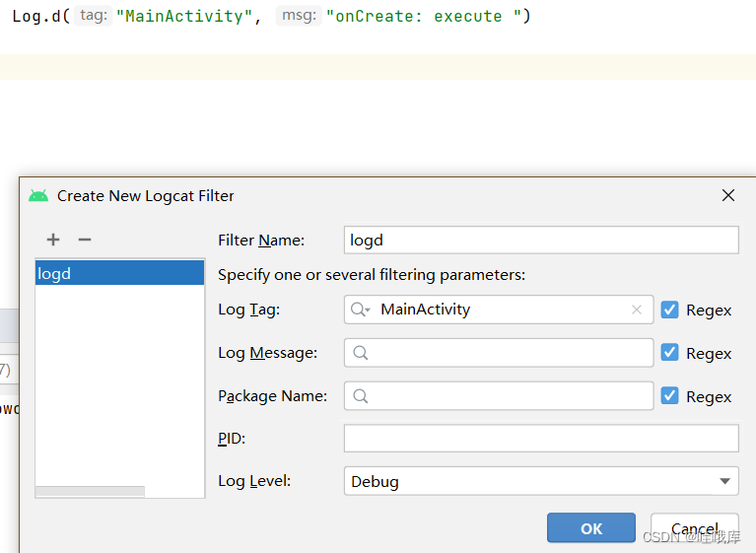The image size is (756, 553).
Task: Open the Log Level dropdown
Action: tap(541, 481)
